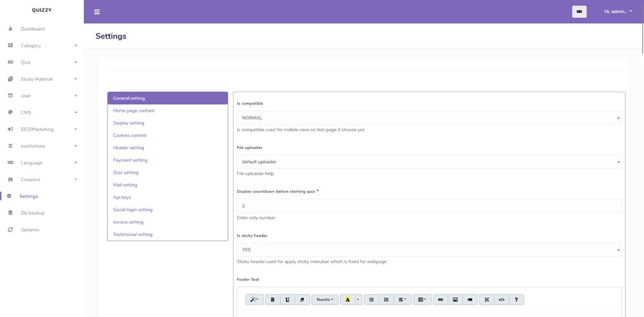
Task: Select the General setting tab
Action: pyautogui.click(x=167, y=98)
